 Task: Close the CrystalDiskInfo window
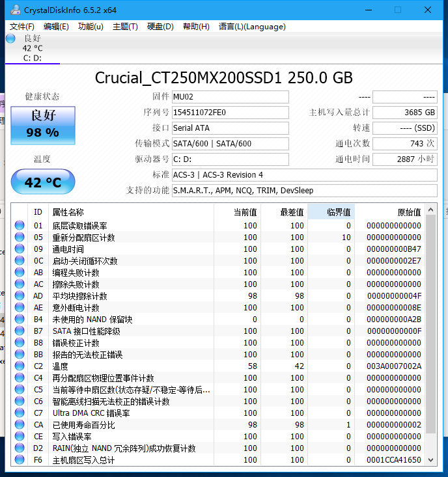[428, 10]
